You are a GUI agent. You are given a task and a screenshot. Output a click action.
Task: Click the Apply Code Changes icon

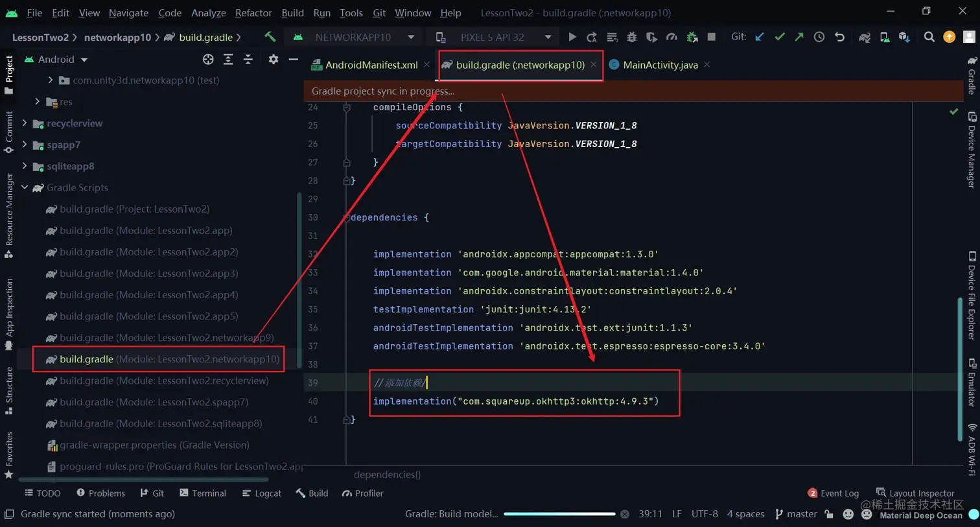(x=612, y=37)
